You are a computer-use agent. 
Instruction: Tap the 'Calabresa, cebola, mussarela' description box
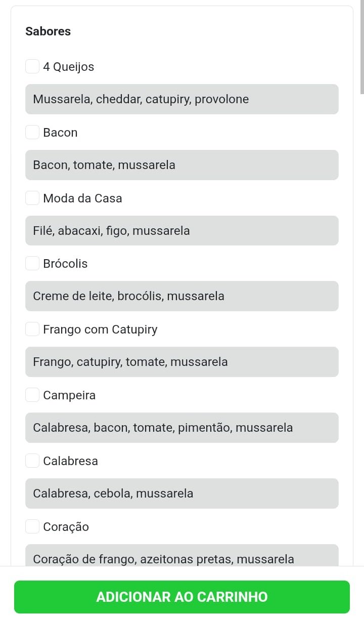(x=181, y=493)
